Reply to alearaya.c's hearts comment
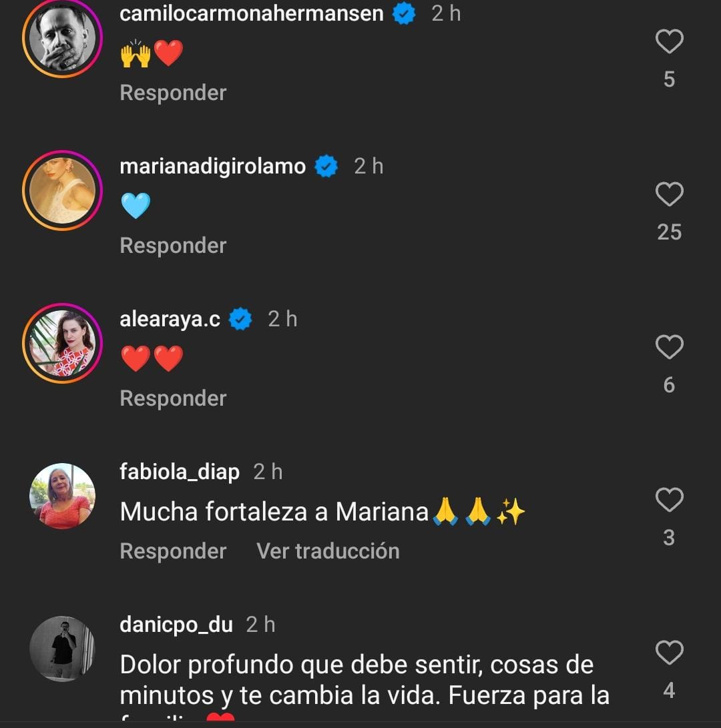Viewport: 721px width, 728px height. [173, 398]
